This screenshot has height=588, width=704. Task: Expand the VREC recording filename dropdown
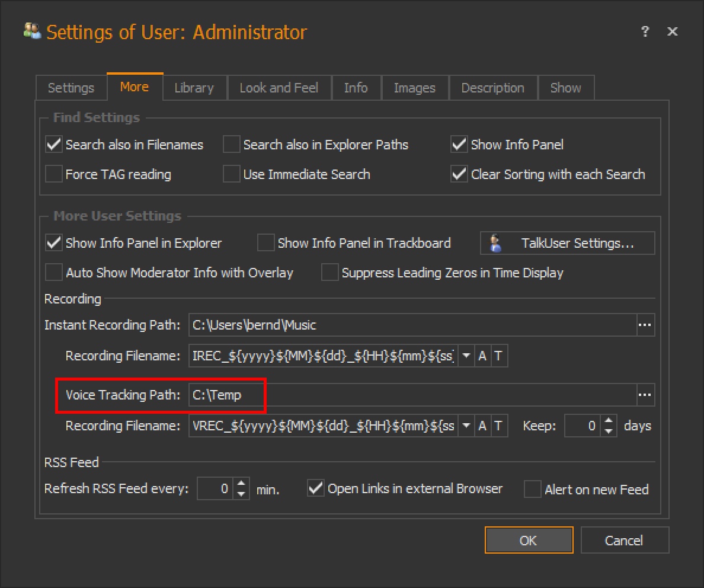pos(466,426)
